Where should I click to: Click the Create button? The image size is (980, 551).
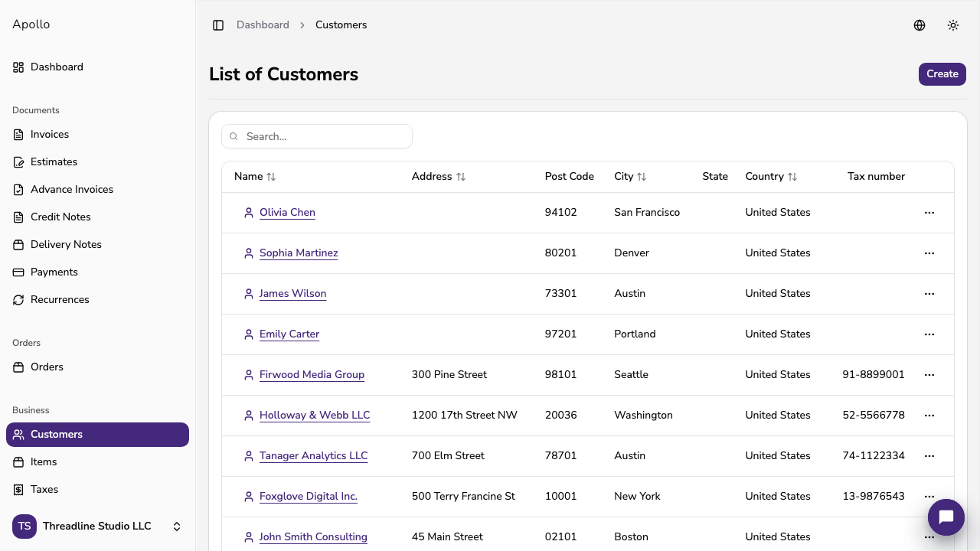tap(942, 74)
